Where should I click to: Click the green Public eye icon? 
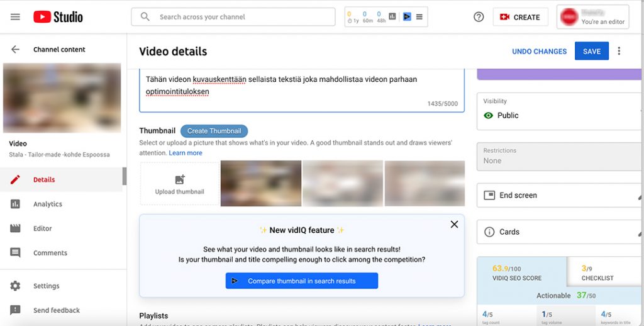(x=488, y=116)
